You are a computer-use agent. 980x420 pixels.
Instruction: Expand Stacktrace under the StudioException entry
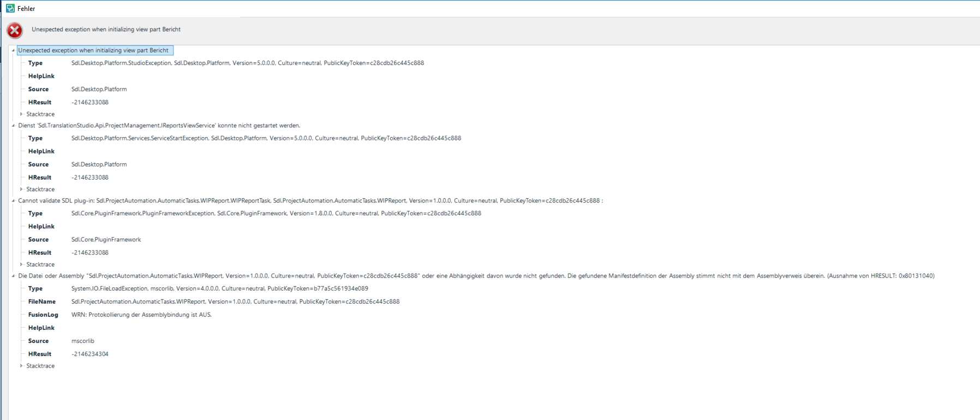tap(21, 114)
